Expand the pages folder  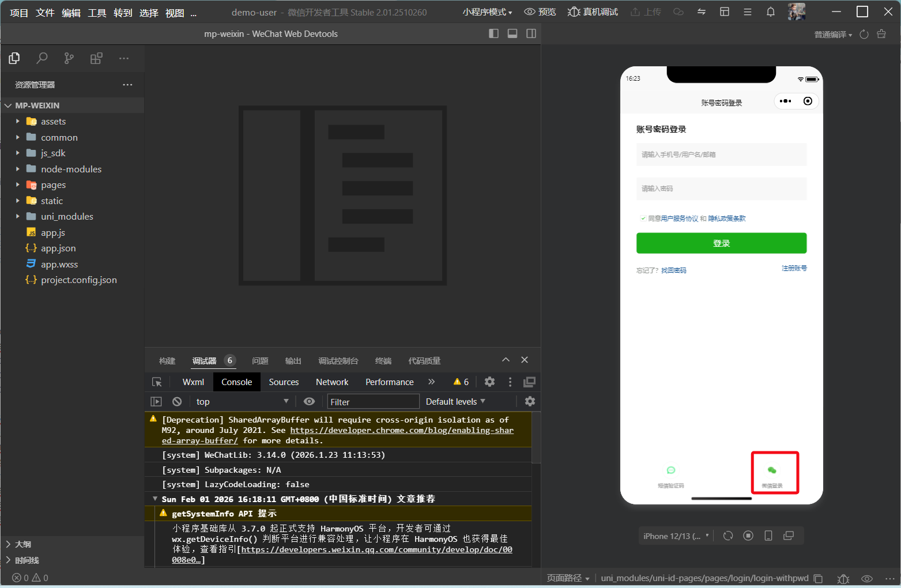pyautogui.click(x=53, y=185)
